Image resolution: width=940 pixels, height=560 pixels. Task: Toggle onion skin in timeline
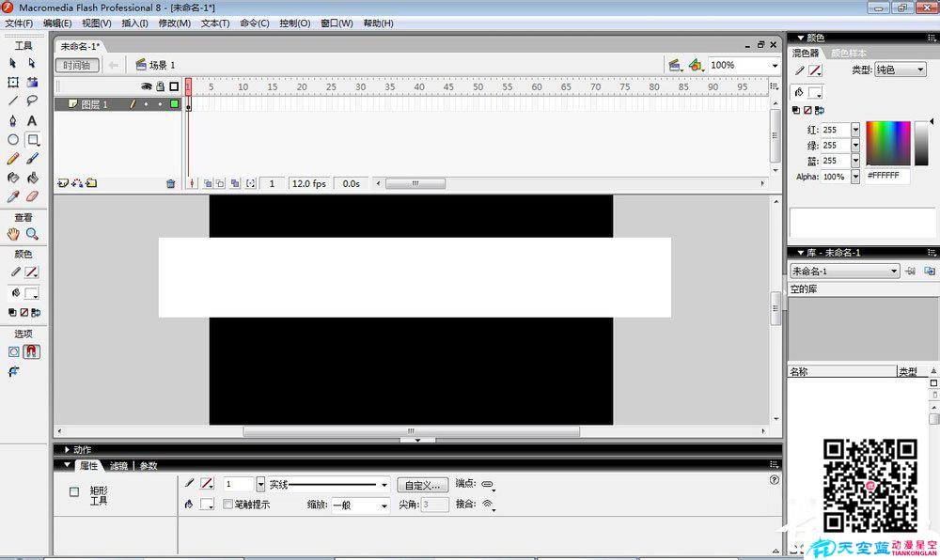208,184
